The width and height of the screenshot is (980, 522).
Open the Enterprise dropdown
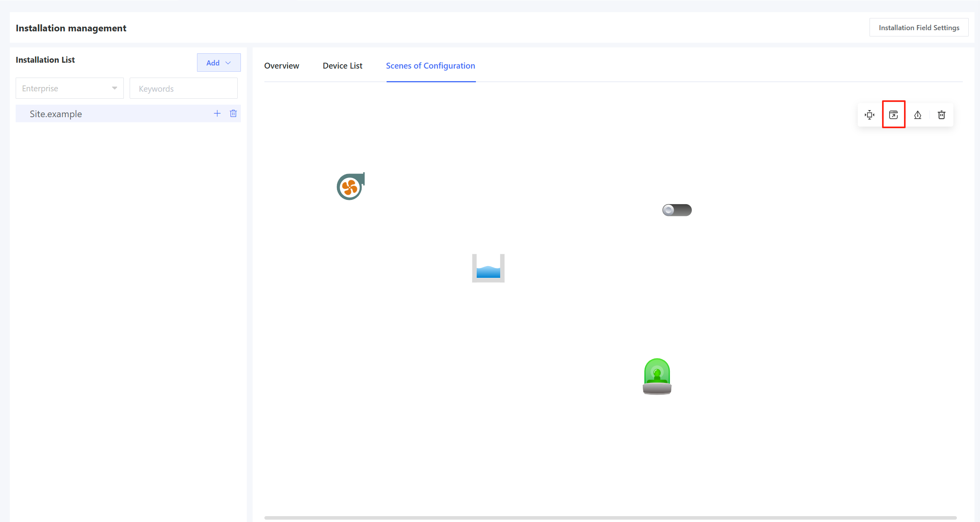[x=70, y=89]
